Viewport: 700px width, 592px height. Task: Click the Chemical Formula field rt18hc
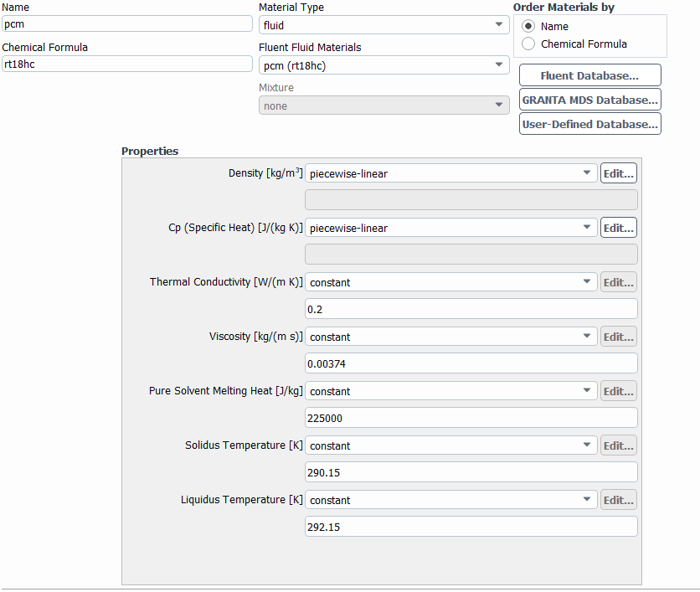126,64
